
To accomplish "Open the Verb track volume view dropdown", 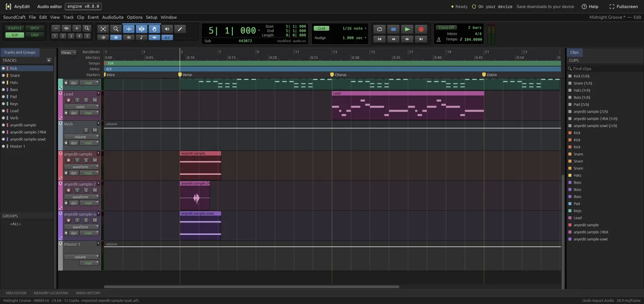I will [81, 137].
